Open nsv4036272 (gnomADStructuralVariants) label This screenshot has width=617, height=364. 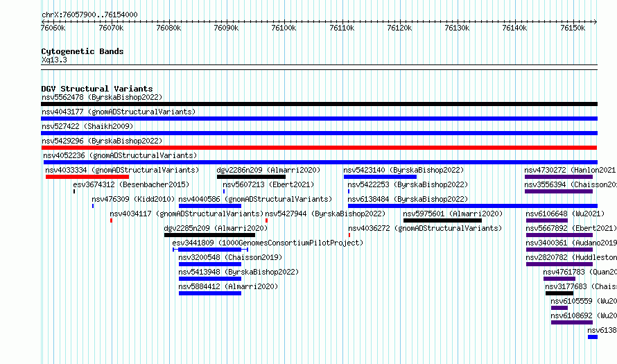(425, 228)
